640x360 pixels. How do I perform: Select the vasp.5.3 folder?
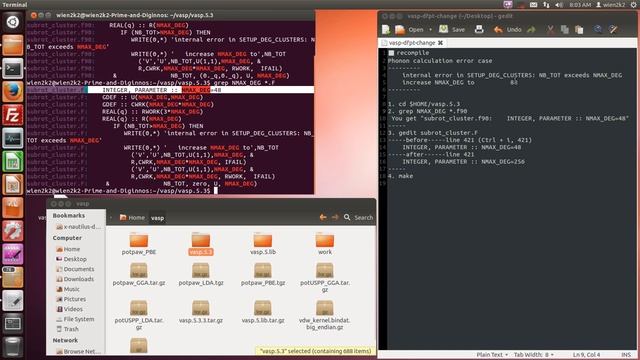click(x=201, y=244)
